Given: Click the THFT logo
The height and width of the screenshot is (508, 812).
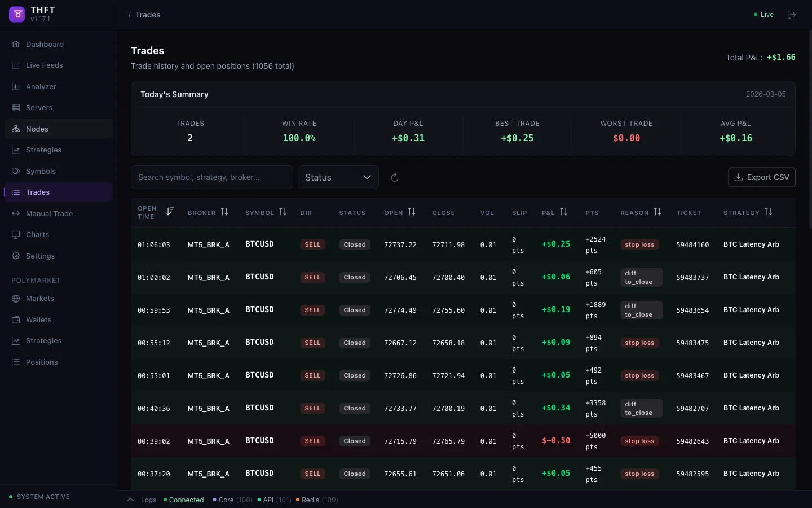Looking at the screenshot, I should [x=17, y=14].
